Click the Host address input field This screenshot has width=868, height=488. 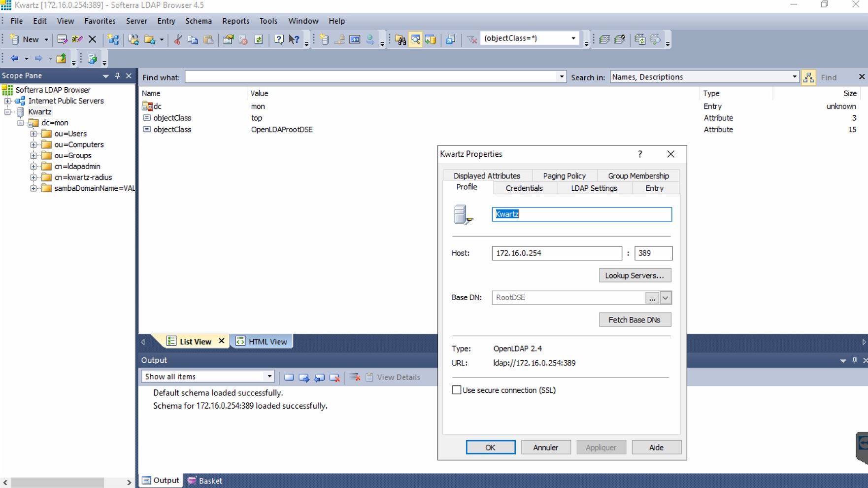pos(557,253)
